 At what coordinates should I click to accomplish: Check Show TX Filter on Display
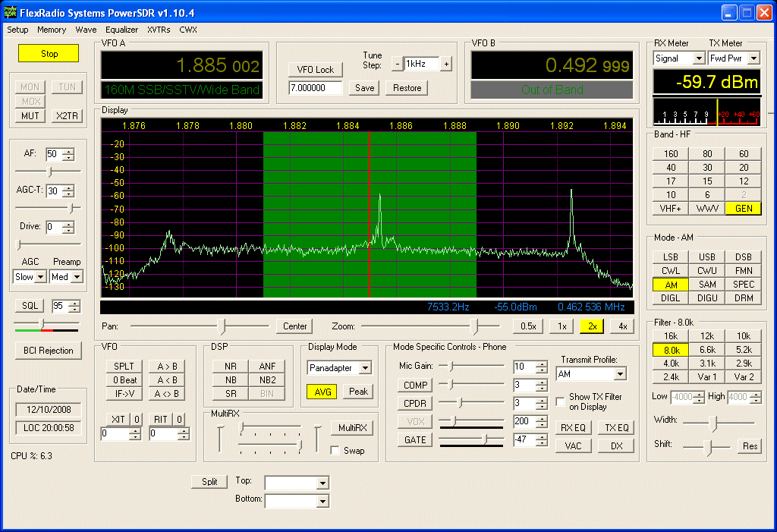(562, 401)
